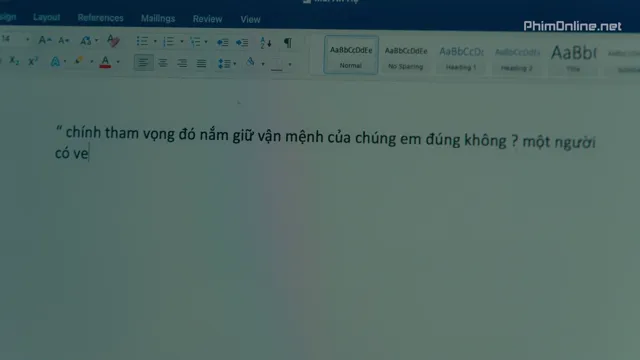Apply text effects with glowing A icon
640x360 pixels.
(55, 62)
